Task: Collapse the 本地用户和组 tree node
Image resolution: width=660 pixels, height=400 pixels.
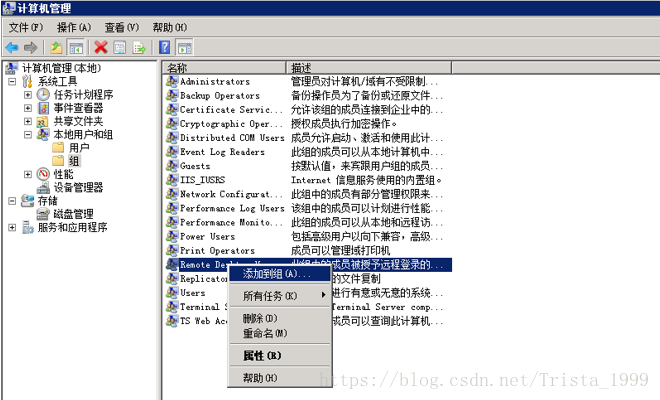Action: click(28, 135)
